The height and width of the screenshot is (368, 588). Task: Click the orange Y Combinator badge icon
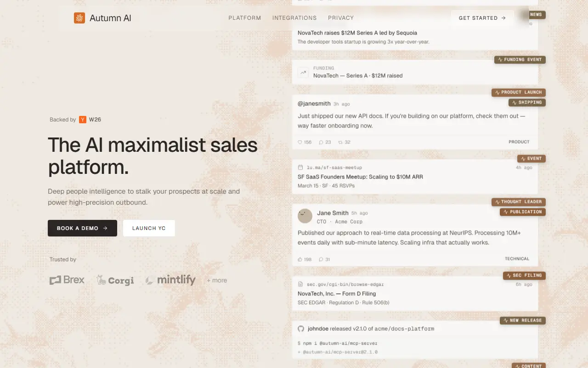pyautogui.click(x=83, y=120)
